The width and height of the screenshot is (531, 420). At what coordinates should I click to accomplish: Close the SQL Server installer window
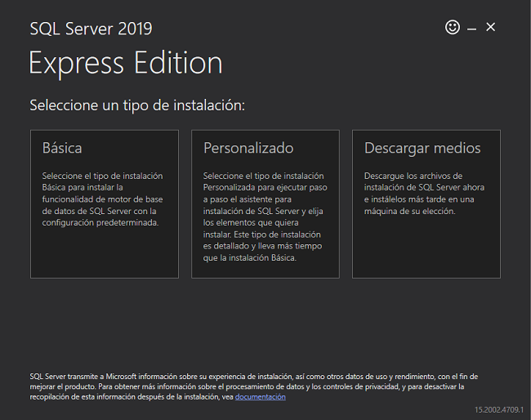[x=490, y=27]
